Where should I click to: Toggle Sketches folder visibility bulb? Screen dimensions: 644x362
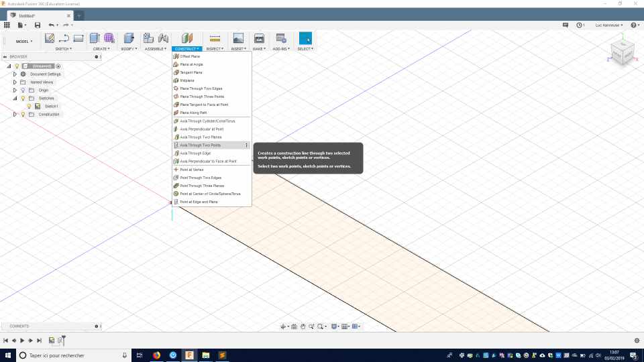[x=23, y=99]
